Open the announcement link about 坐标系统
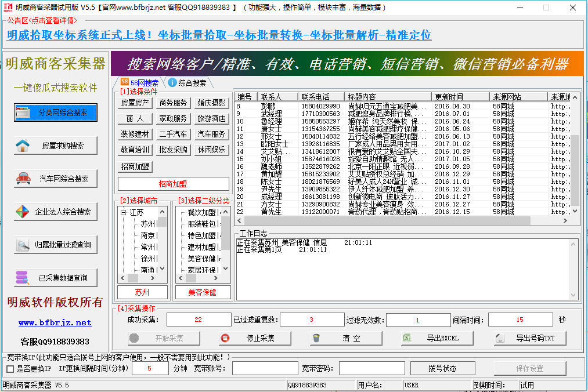Viewport: 588px width, 392px height. coord(219,35)
